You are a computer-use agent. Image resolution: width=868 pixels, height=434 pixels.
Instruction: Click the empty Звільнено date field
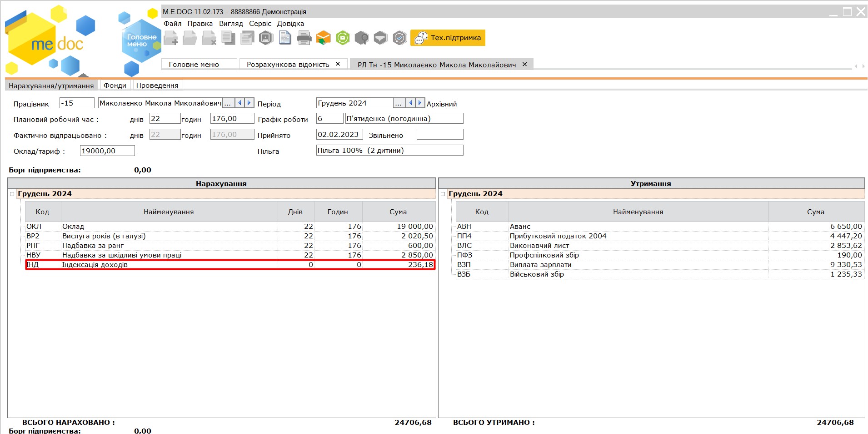(440, 135)
